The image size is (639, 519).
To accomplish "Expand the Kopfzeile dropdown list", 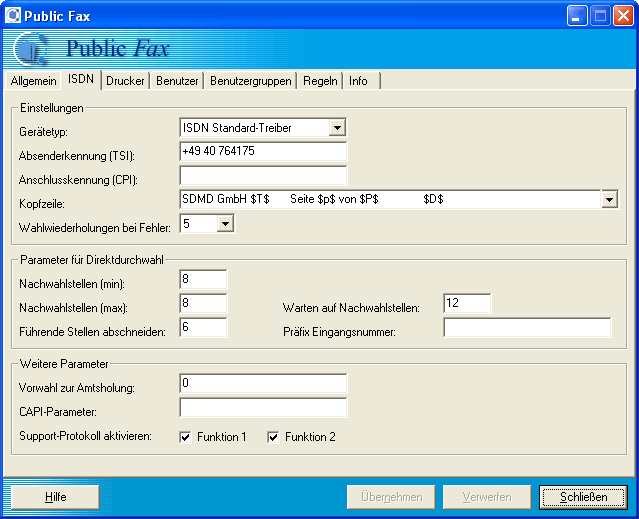I will tap(609, 200).
